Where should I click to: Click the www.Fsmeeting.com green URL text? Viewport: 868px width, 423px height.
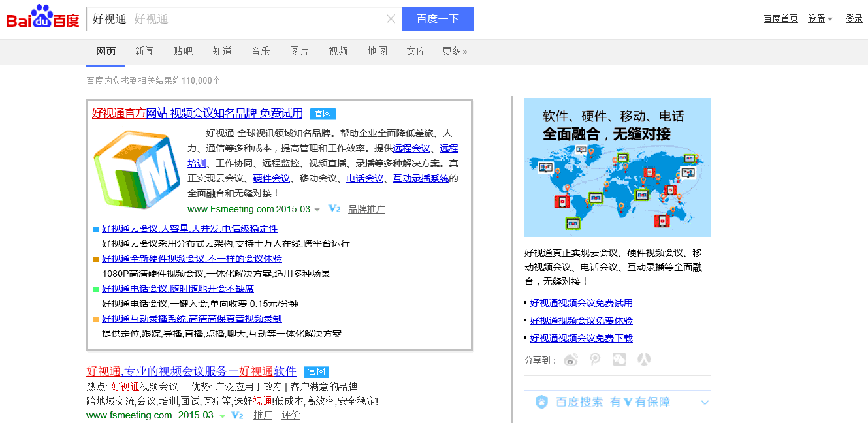point(231,209)
